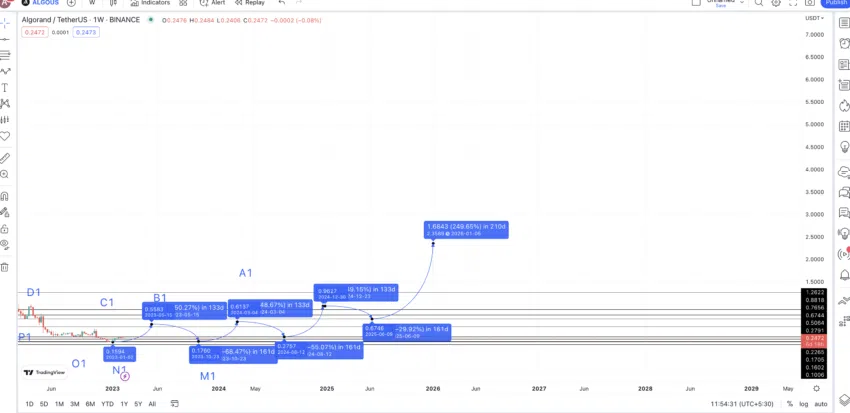This screenshot has width=850, height=413.
Task: Open the Indicators menu
Action: [150, 3]
